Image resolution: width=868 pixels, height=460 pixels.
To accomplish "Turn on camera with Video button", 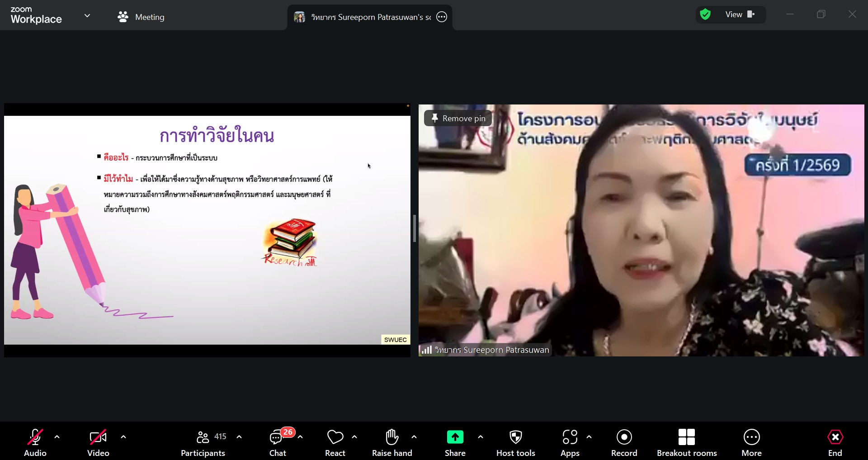I will coord(98,442).
